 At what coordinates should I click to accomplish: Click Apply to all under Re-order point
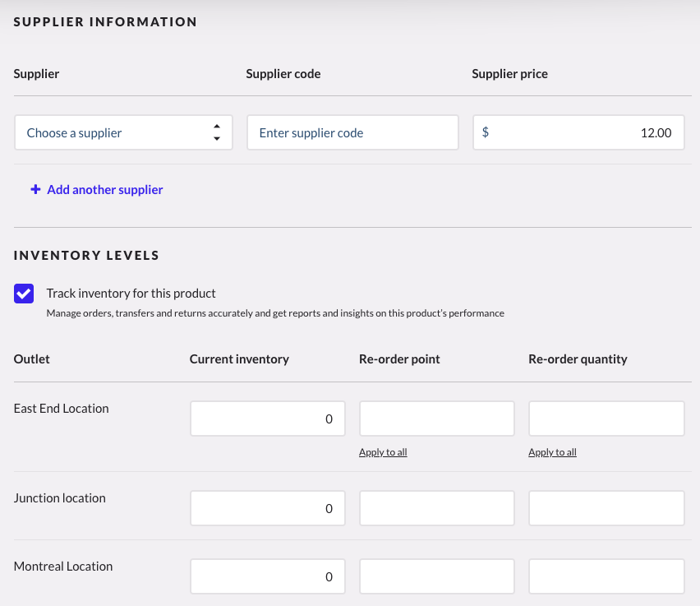coord(383,452)
